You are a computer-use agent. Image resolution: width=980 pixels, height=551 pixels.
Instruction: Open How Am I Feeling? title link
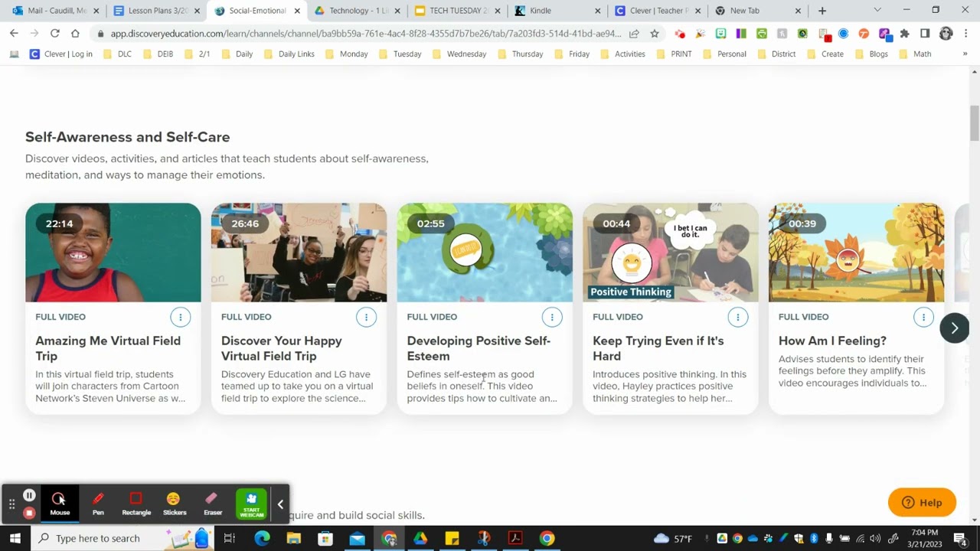(x=832, y=341)
